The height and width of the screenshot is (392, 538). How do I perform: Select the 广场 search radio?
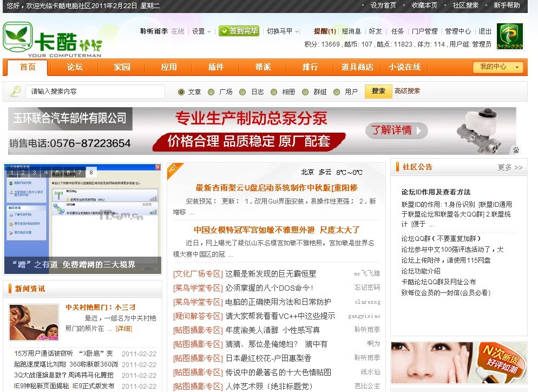211,92
